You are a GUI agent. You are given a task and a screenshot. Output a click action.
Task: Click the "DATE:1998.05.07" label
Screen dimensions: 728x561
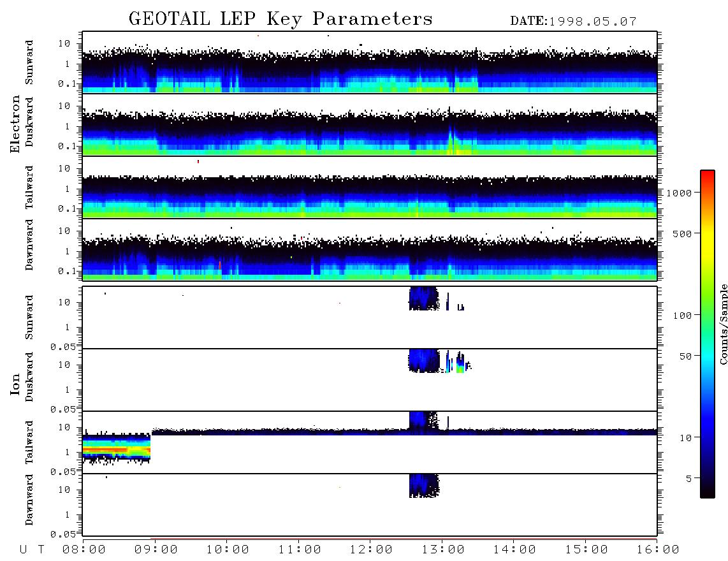(x=573, y=22)
